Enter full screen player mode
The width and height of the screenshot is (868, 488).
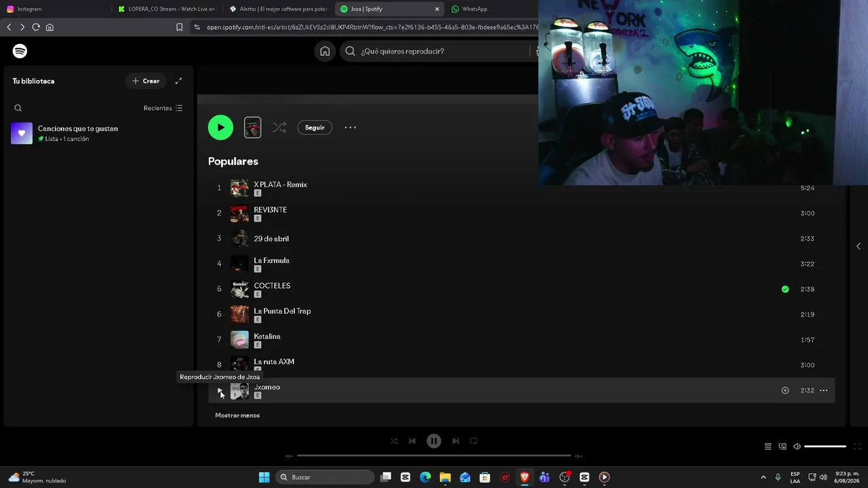click(856, 447)
